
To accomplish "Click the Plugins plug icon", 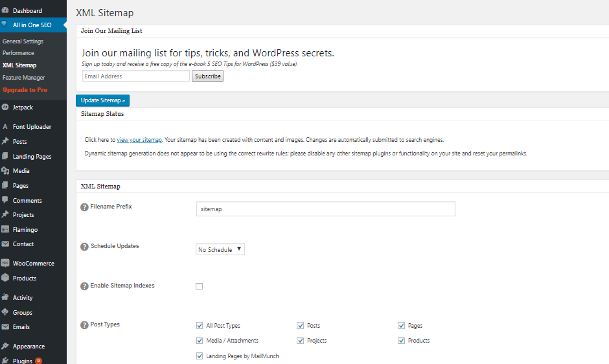I will [x=5, y=361].
